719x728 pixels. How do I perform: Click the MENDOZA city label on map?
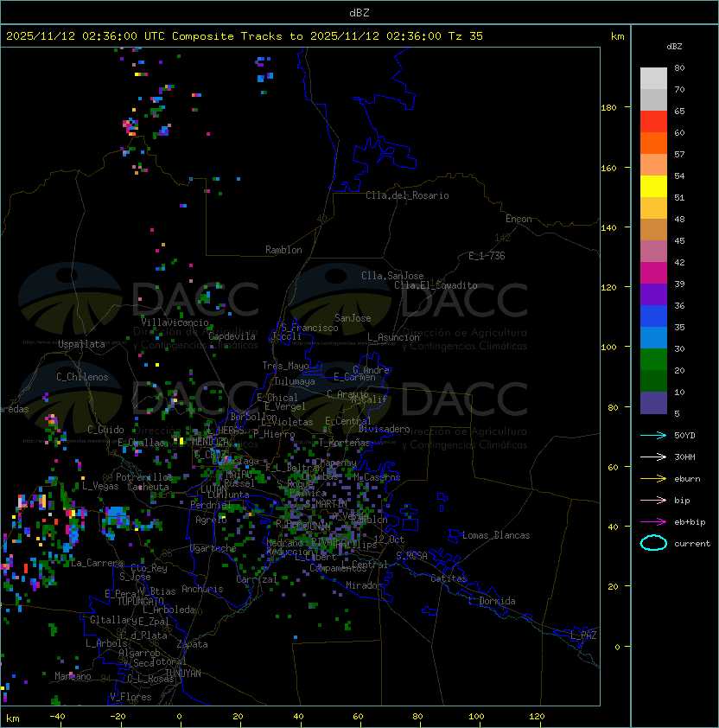[213, 442]
